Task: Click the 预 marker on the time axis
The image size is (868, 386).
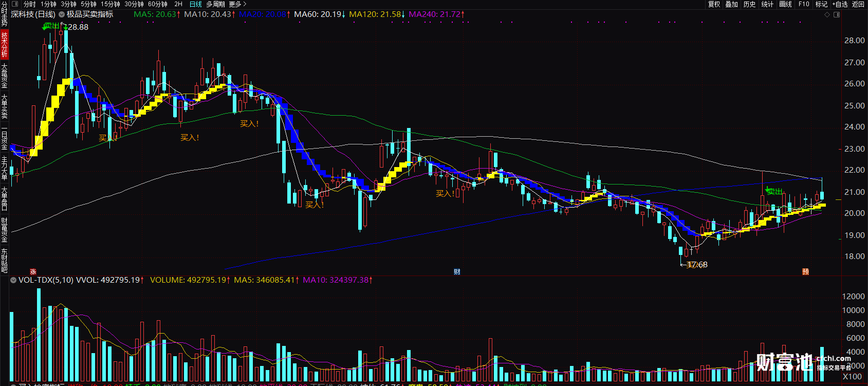Action: [x=806, y=272]
